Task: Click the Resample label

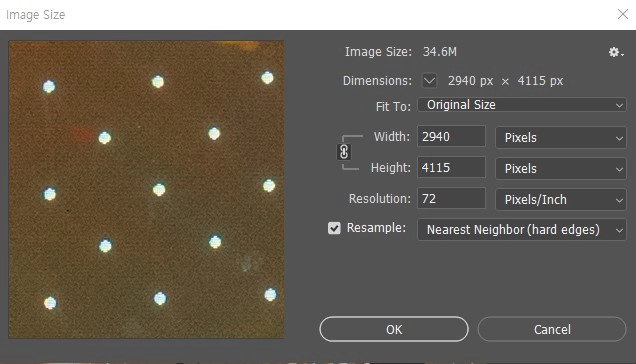Action: (376, 228)
